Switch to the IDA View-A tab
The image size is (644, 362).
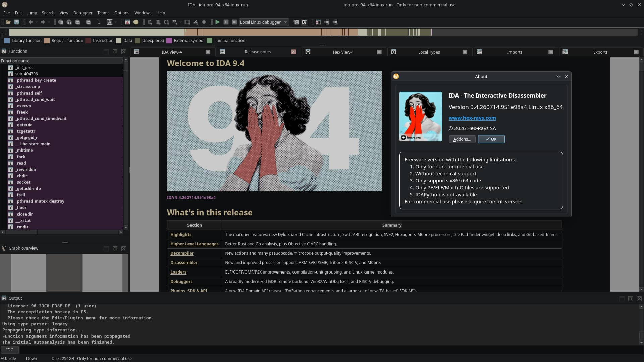click(x=172, y=52)
